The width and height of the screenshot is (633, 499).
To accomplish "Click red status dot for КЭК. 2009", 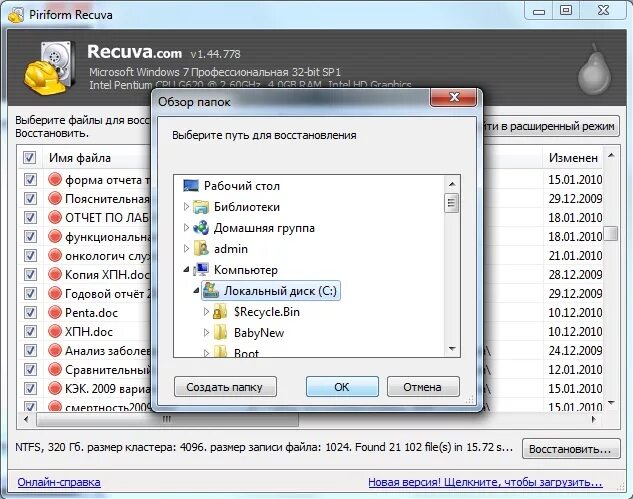I will pyautogui.click(x=54, y=388).
